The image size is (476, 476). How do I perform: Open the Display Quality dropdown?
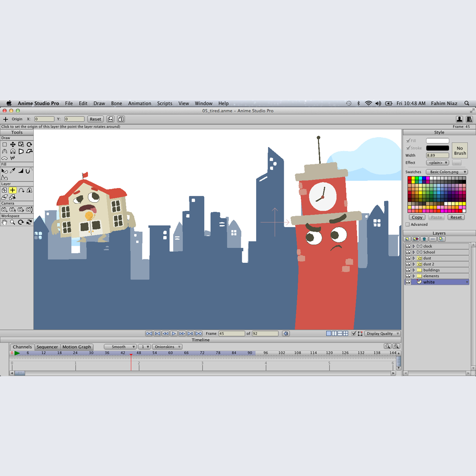coord(383,333)
